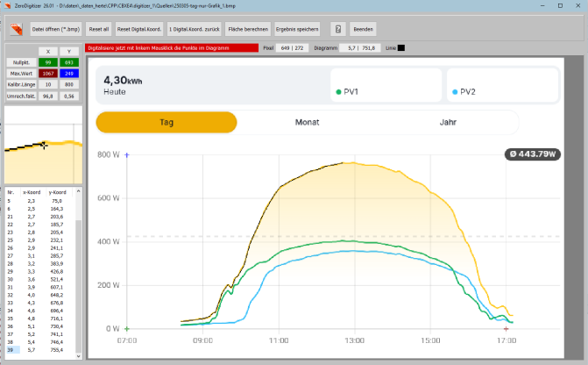Click the ZeroDigitizer logo icon in toolbar

[16, 29]
